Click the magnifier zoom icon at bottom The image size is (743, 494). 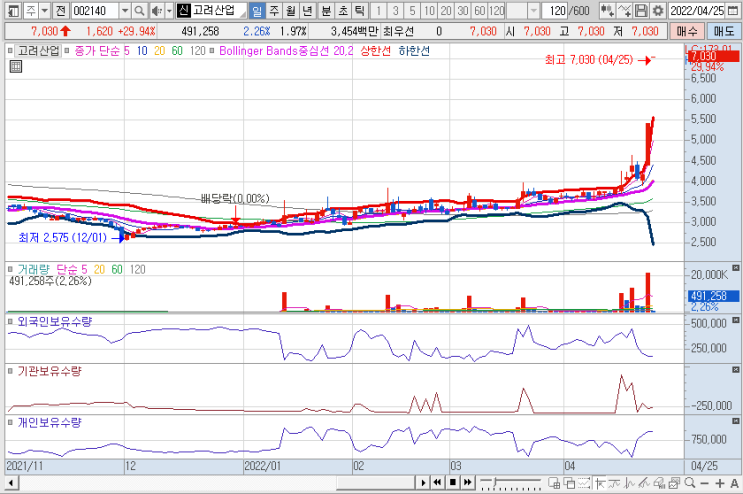click(x=690, y=483)
